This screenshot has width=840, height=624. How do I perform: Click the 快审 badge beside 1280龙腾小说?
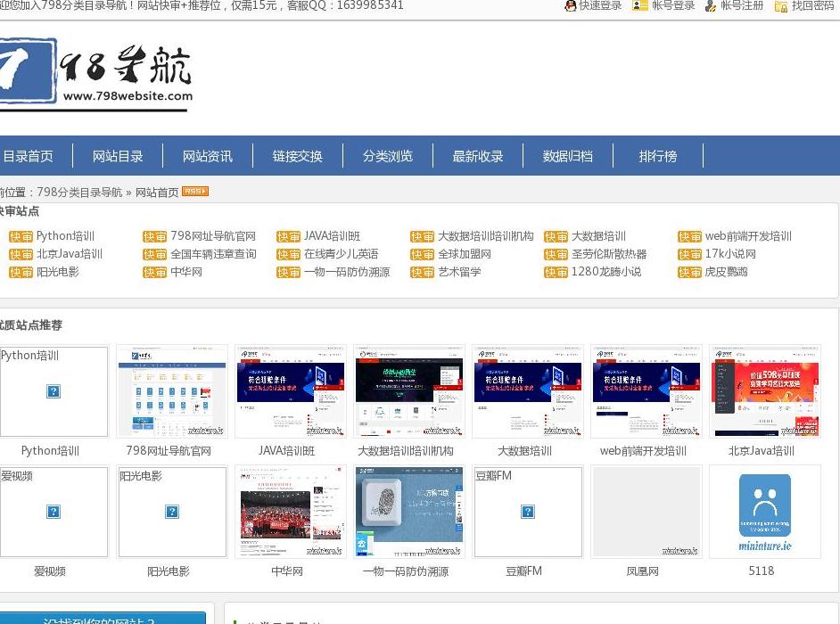tap(556, 273)
